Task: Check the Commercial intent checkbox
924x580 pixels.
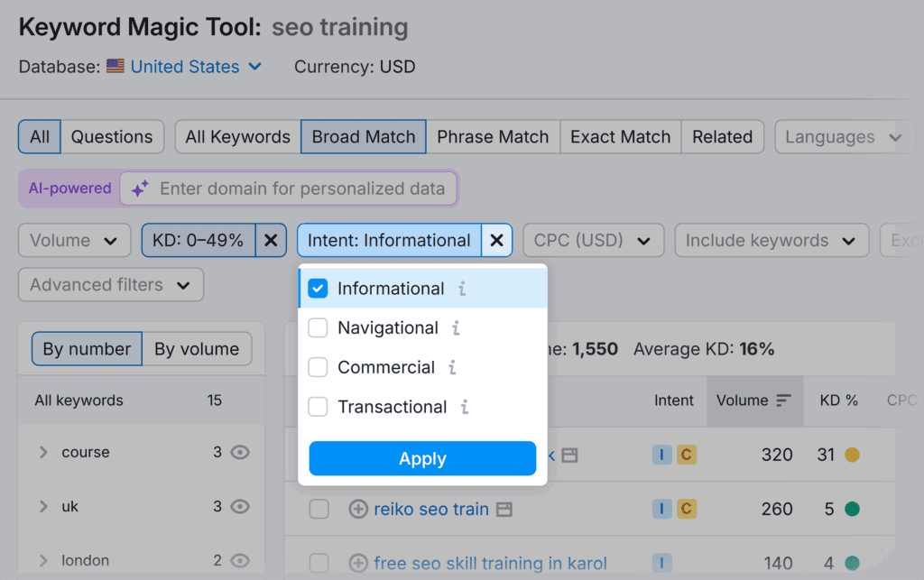Action: pyautogui.click(x=318, y=367)
